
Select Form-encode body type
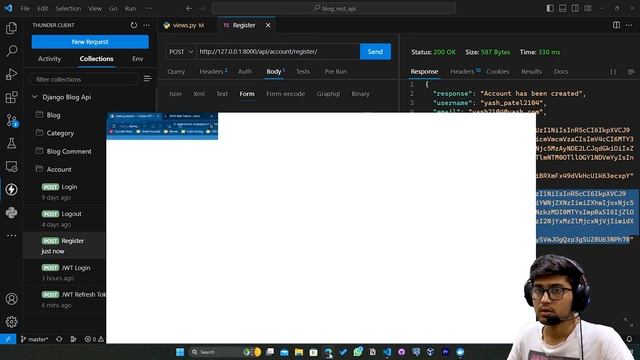point(285,94)
